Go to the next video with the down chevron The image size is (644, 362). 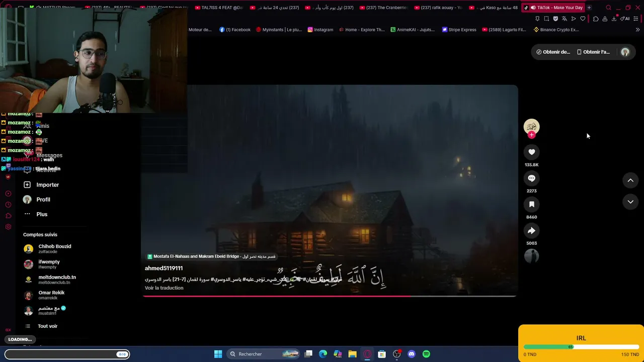coord(630,202)
